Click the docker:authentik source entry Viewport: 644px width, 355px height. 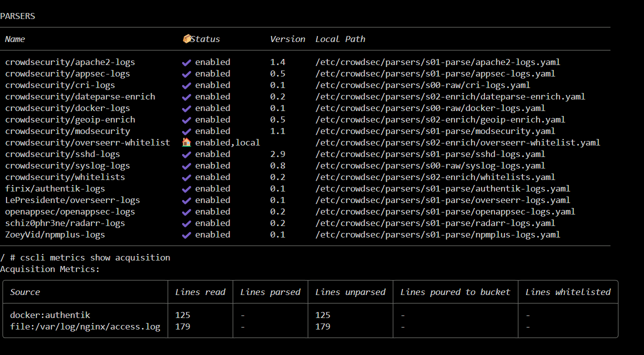click(x=50, y=315)
